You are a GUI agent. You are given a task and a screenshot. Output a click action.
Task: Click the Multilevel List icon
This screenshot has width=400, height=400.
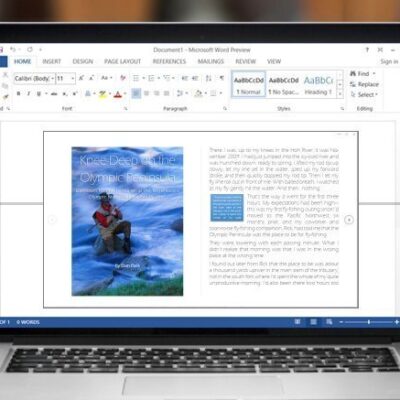pyautogui.click(x=166, y=78)
